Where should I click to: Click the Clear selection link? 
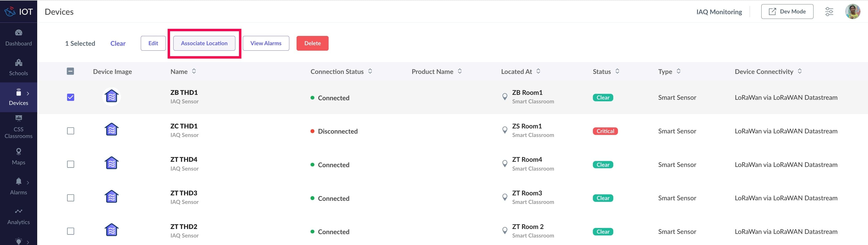click(118, 43)
